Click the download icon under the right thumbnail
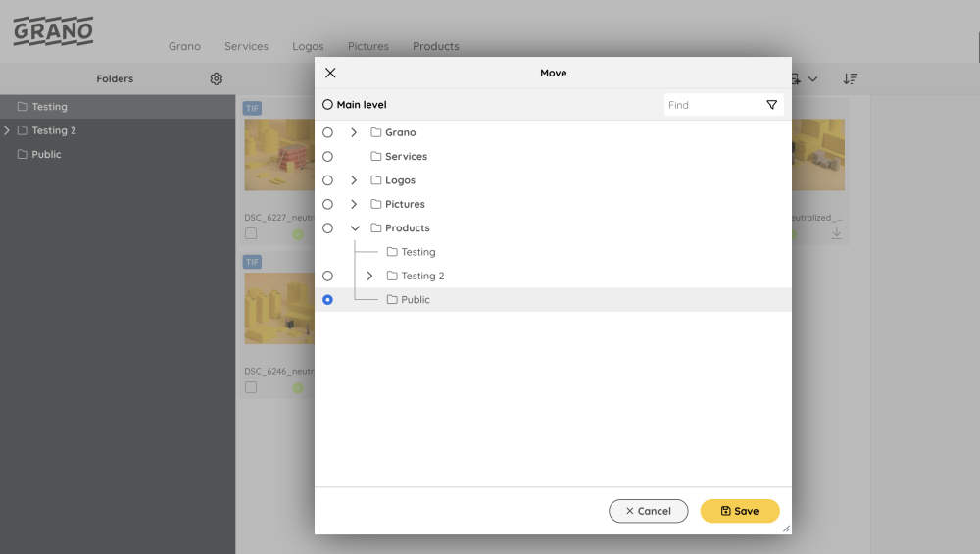 [836, 233]
